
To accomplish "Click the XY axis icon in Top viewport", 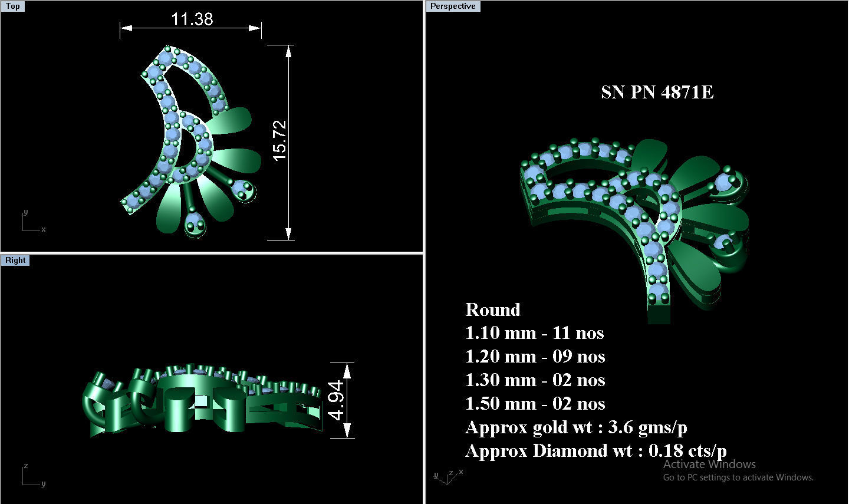I will point(34,221).
